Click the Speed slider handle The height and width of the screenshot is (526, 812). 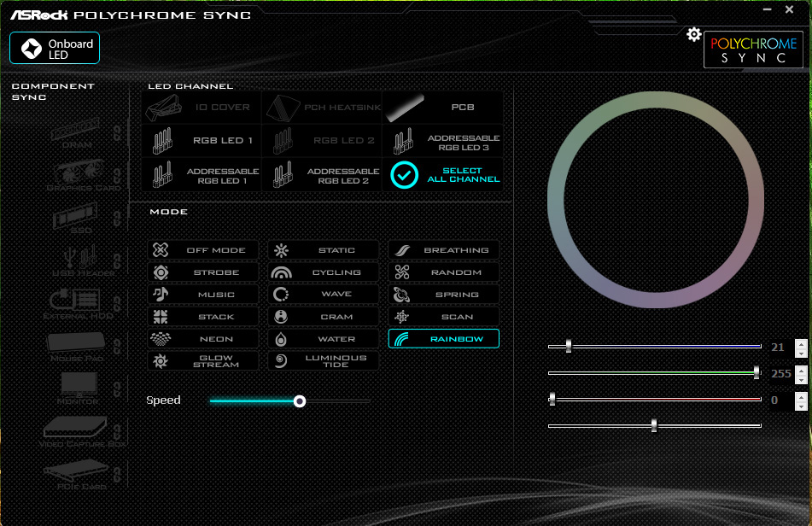pyautogui.click(x=300, y=401)
